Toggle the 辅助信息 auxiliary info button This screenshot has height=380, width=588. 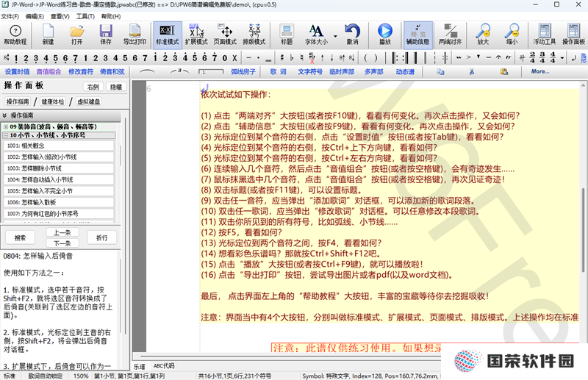[x=417, y=35]
